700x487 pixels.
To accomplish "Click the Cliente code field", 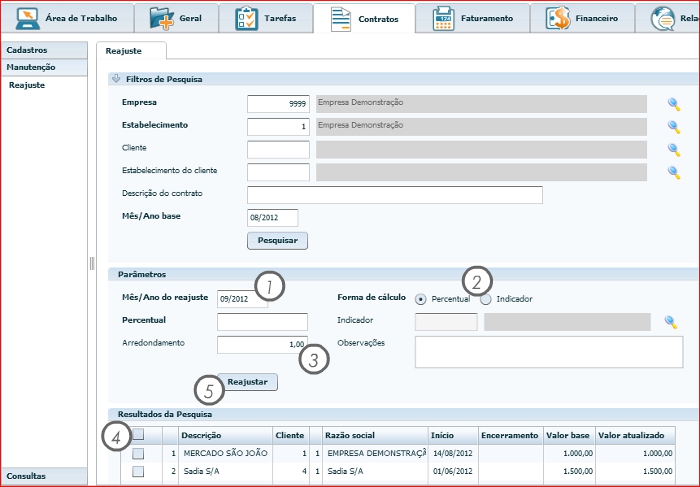I will point(278,150).
